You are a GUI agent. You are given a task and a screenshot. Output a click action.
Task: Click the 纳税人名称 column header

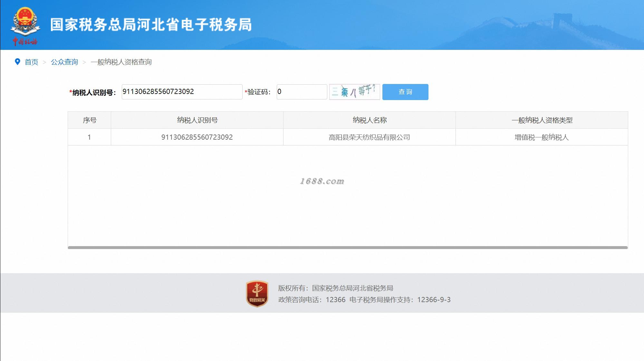[369, 120]
